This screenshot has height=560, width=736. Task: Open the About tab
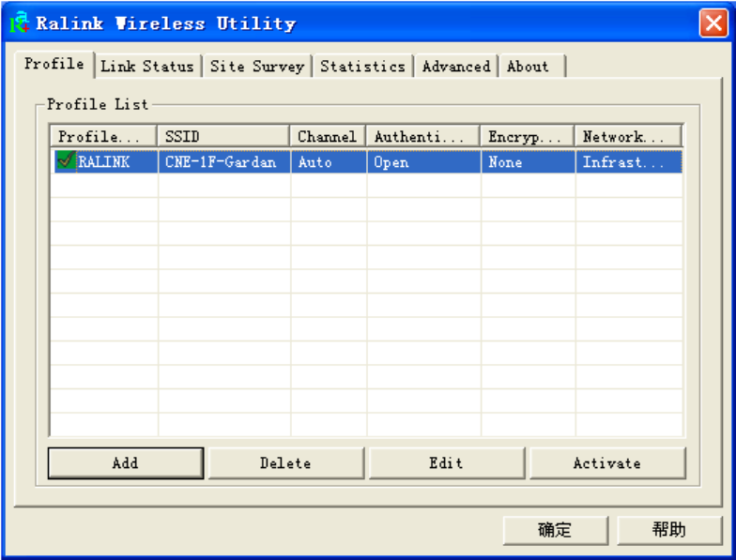tap(531, 66)
